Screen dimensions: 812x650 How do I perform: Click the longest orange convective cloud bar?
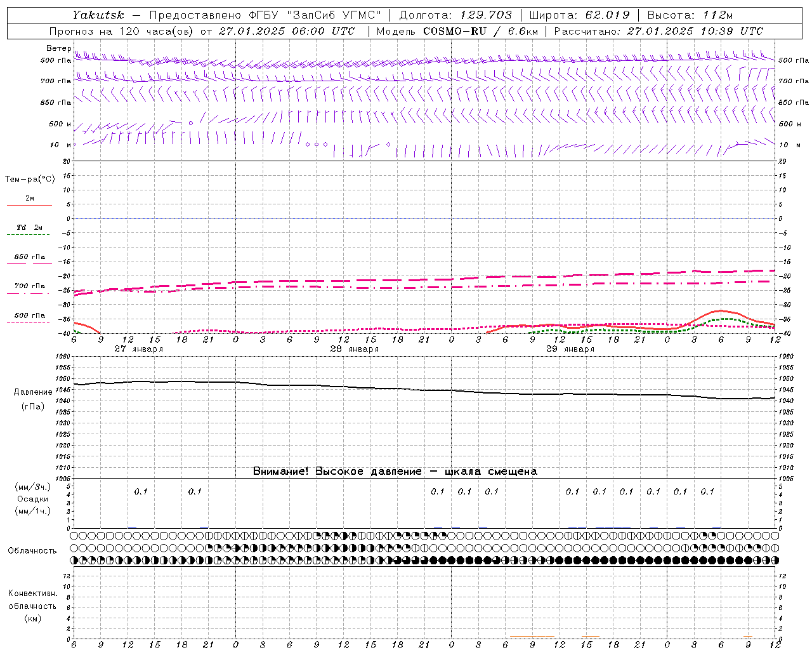532,636
